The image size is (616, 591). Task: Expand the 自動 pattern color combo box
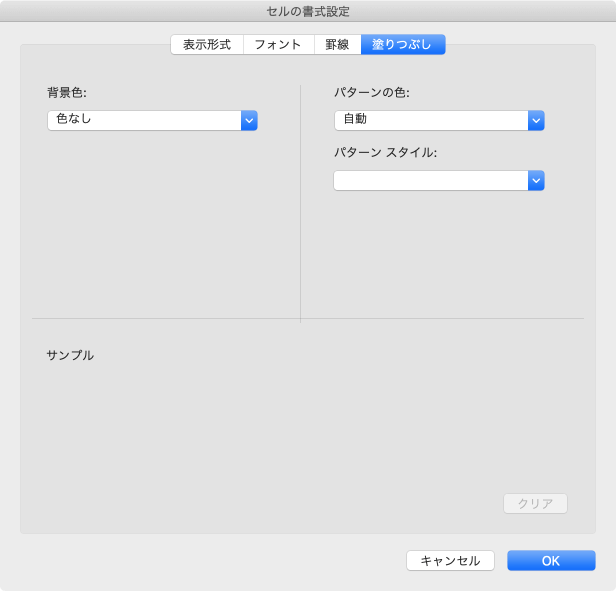(430, 120)
